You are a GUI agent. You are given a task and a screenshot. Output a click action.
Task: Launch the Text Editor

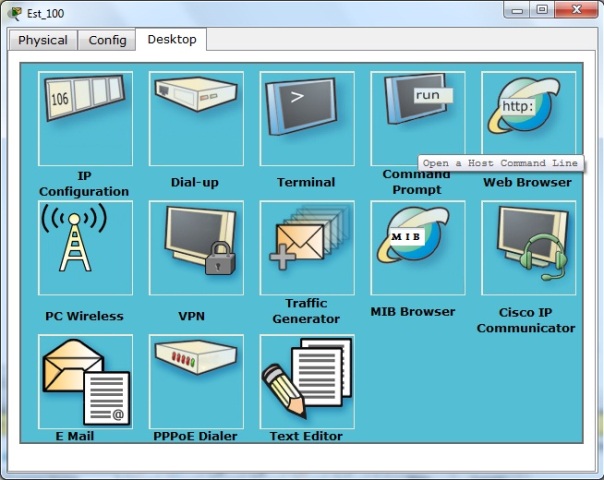(x=307, y=381)
